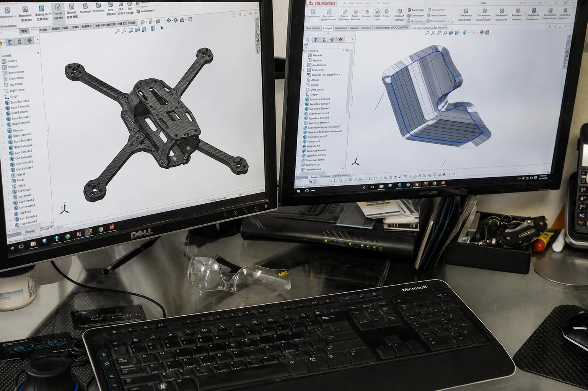
Task: Click SolidWorks icon in left monitor taskbar
Action: pyautogui.click(x=111, y=227)
